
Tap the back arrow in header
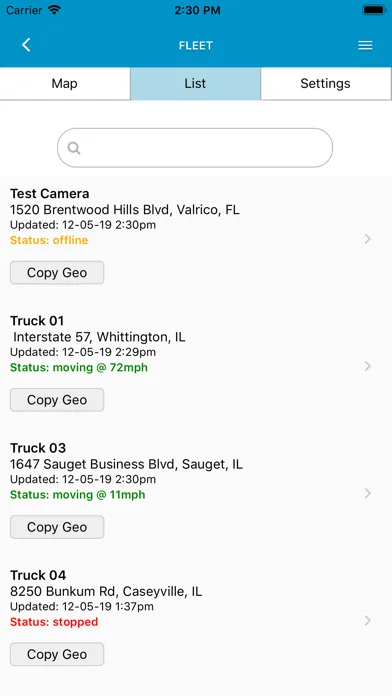(x=26, y=45)
